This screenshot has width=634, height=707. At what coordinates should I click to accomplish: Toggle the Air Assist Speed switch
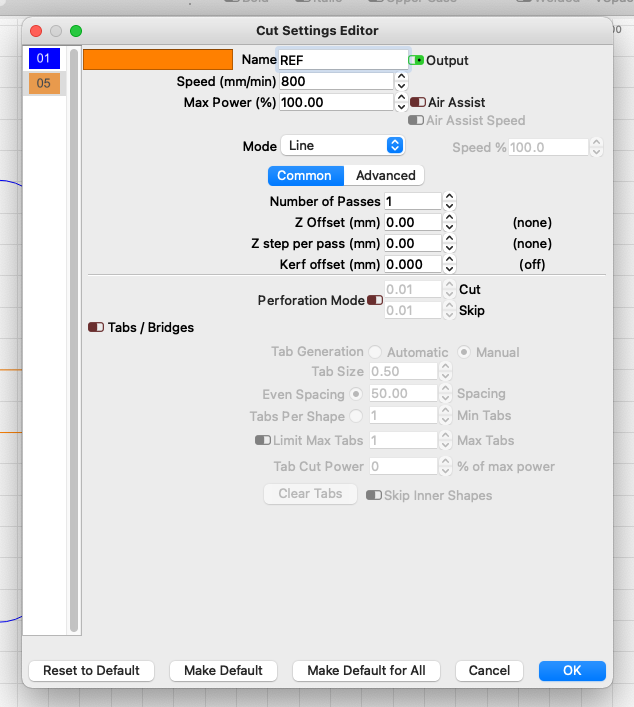pos(416,120)
